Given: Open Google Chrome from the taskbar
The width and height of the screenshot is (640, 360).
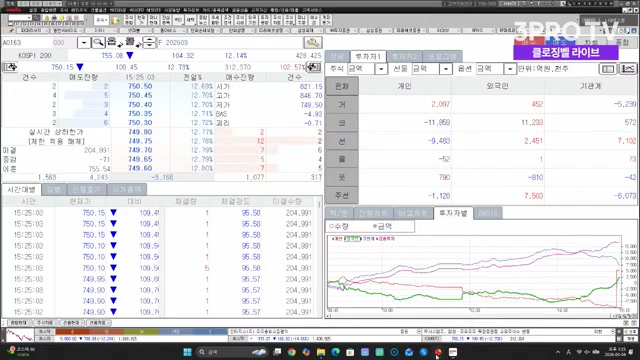Looking at the screenshot, I should click(291, 352).
